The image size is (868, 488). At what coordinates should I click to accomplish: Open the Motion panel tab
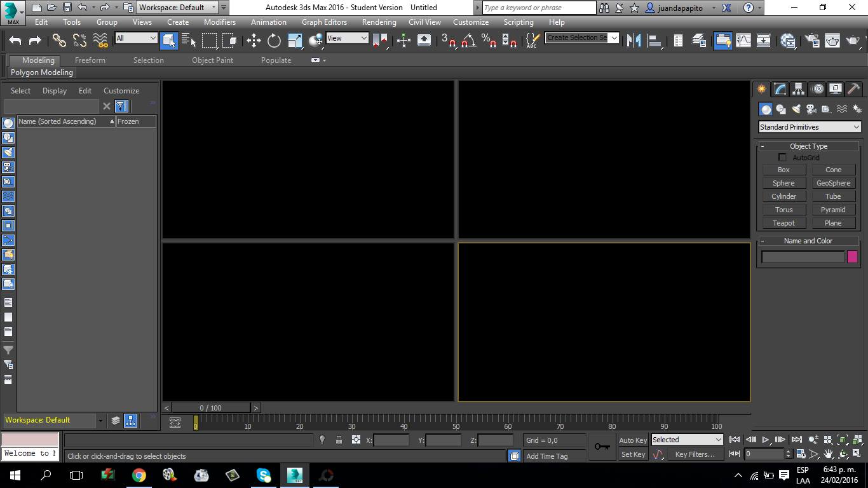point(818,89)
